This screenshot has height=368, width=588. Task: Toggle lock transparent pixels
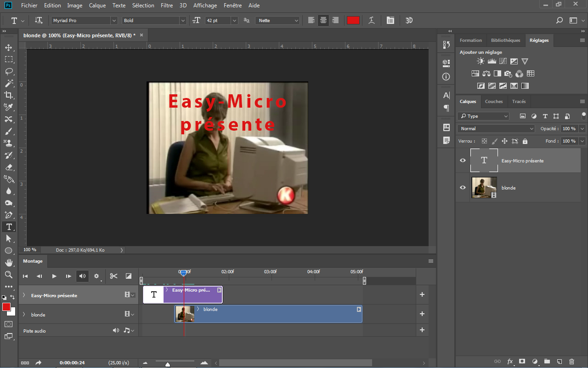coord(484,141)
